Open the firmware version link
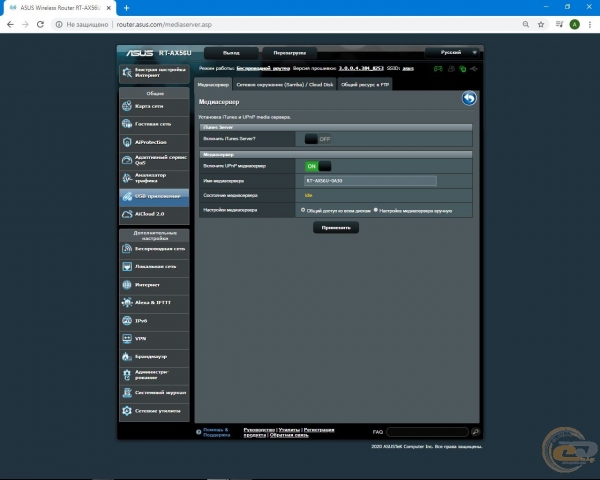The height and width of the screenshot is (480, 600). click(x=361, y=68)
